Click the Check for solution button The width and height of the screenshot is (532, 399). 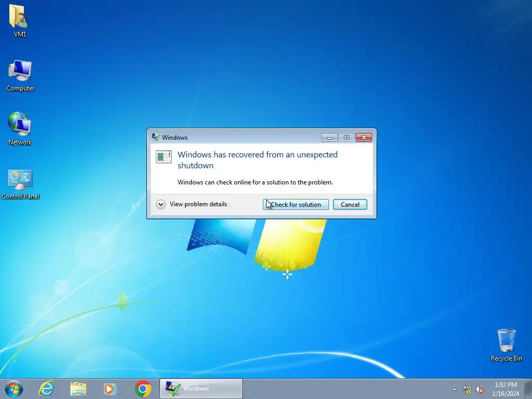tap(296, 205)
